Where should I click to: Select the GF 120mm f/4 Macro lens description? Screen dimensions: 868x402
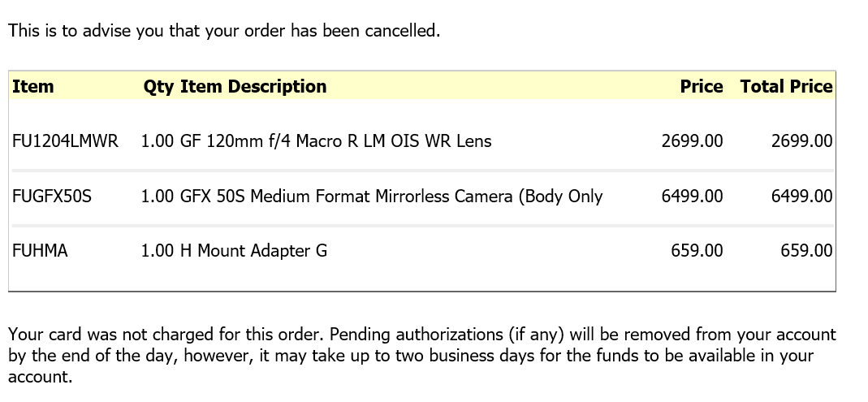click(x=336, y=141)
